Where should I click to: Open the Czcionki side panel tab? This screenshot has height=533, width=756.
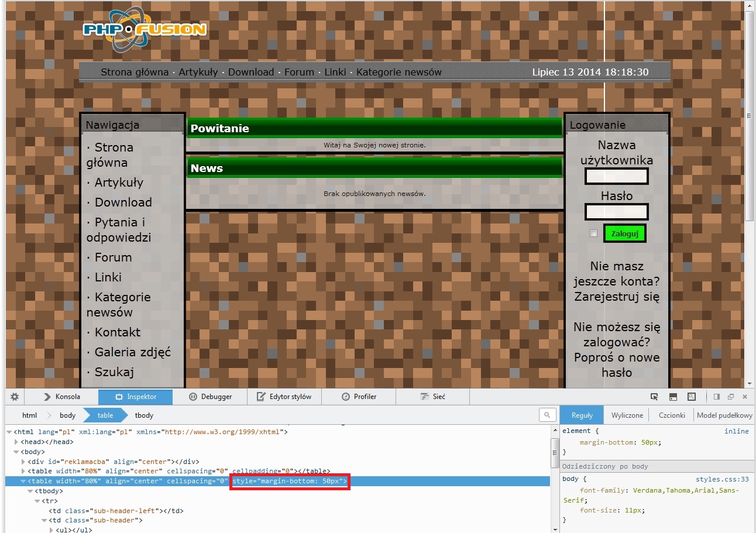[x=672, y=415]
